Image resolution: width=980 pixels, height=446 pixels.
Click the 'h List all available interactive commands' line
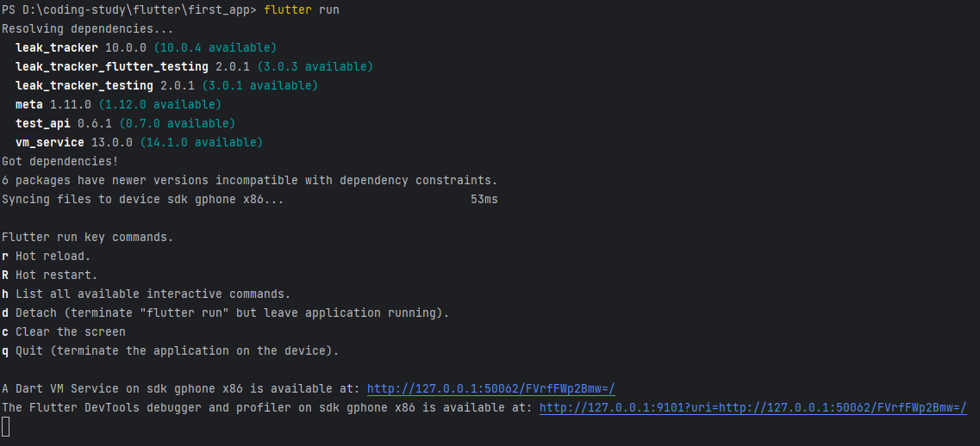pyautogui.click(x=147, y=294)
